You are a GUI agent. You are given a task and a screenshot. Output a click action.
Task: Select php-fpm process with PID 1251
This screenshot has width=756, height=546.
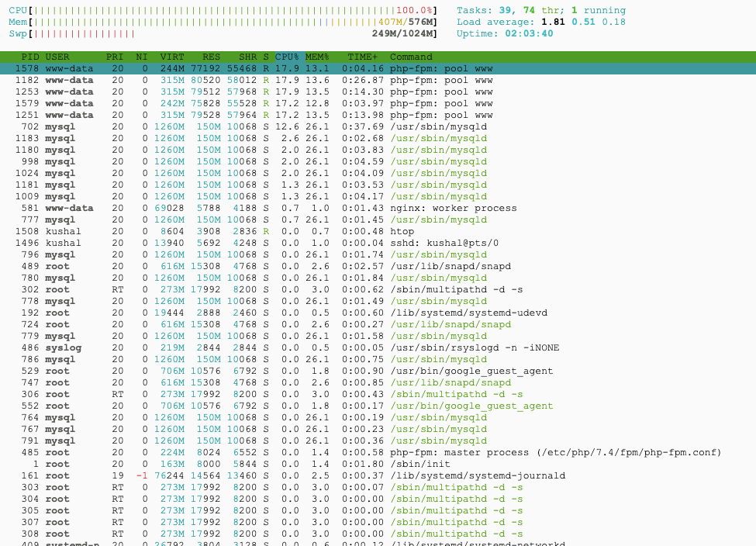click(x=378, y=115)
